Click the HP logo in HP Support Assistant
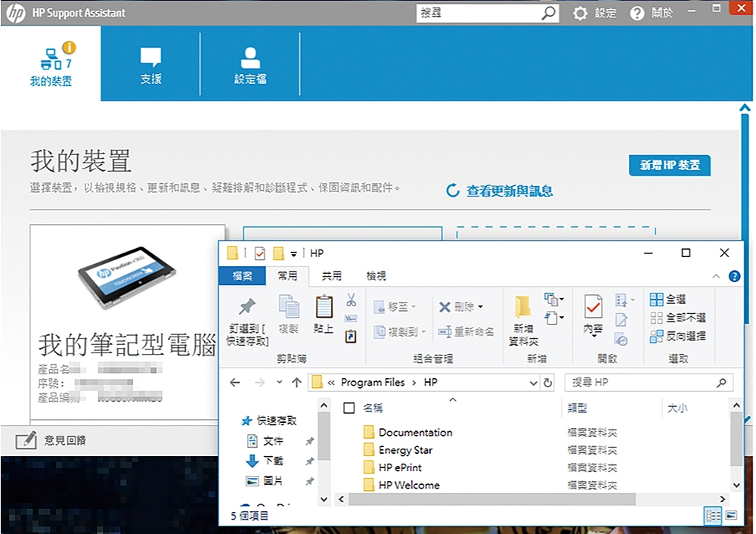 click(x=16, y=13)
